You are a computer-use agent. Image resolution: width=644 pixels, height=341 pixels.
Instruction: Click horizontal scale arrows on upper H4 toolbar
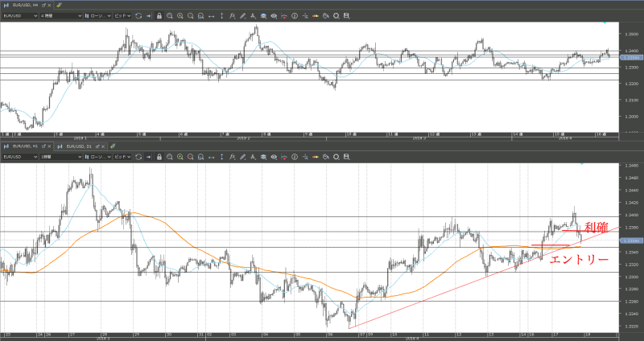pos(212,16)
